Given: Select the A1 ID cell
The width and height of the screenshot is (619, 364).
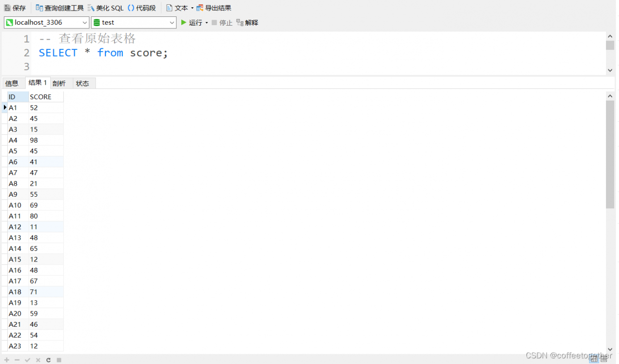Looking at the screenshot, I should click(x=18, y=108).
